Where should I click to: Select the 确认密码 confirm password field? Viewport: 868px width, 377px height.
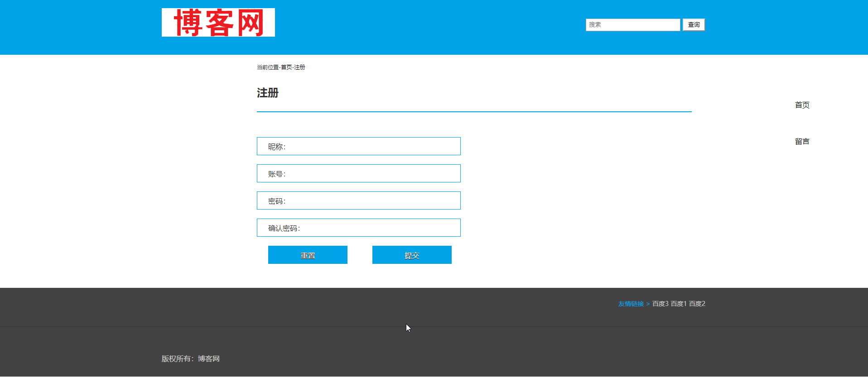(378, 228)
